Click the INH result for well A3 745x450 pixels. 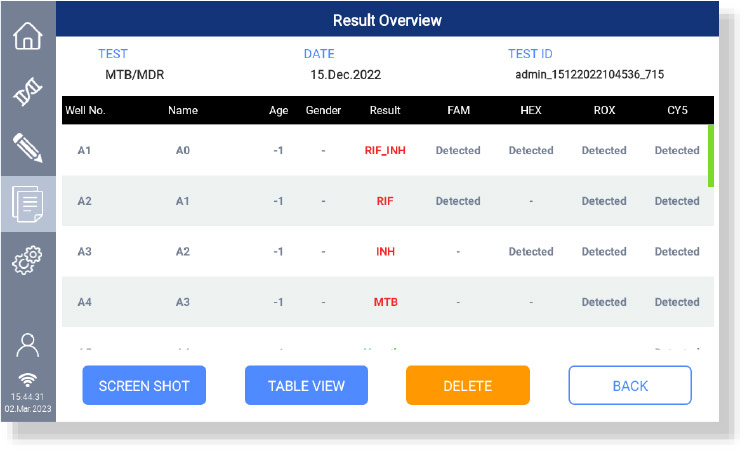[x=385, y=252]
